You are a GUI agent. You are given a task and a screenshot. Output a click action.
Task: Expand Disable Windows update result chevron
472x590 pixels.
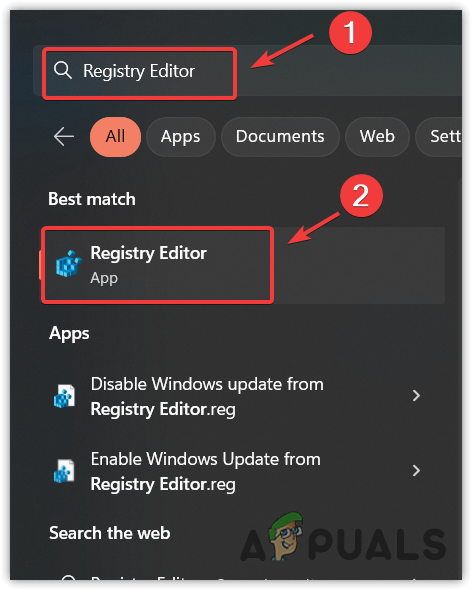[416, 395]
